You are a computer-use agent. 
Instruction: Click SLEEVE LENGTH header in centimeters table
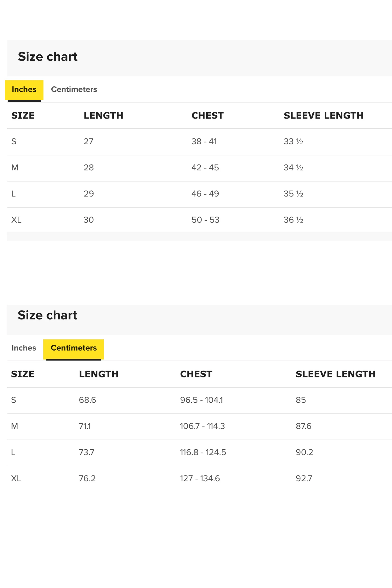[x=335, y=374]
